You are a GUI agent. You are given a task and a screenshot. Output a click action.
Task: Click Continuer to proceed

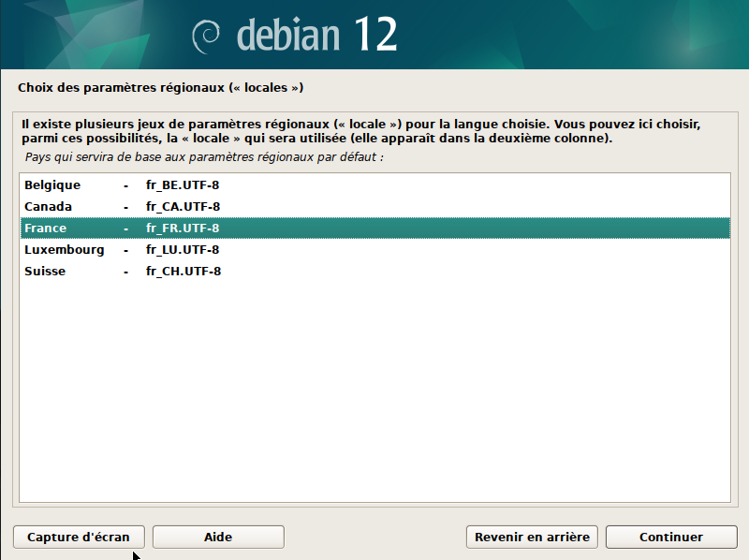pyautogui.click(x=671, y=538)
